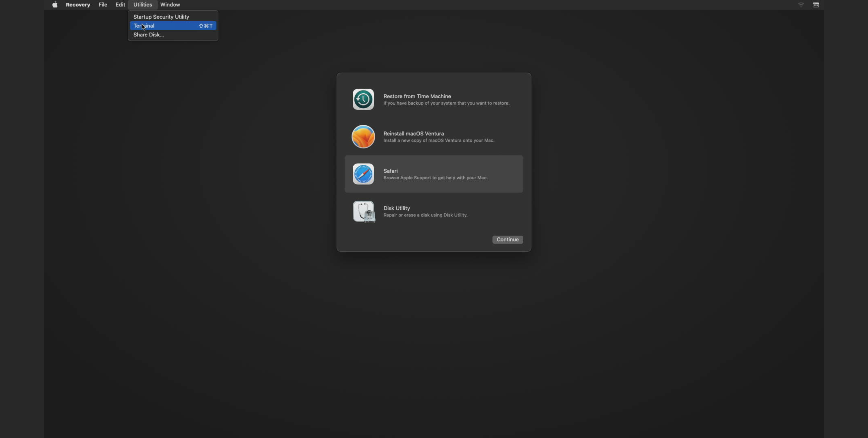Select the Disk Utility recovery option
The height and width of the screenshot is (438, 868).
434,211
